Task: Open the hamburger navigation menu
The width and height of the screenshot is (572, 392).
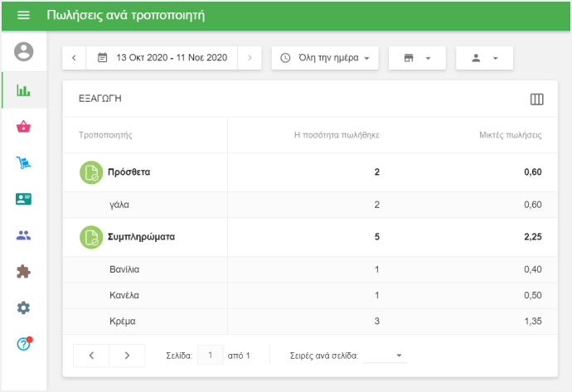Action: point(23,16)
